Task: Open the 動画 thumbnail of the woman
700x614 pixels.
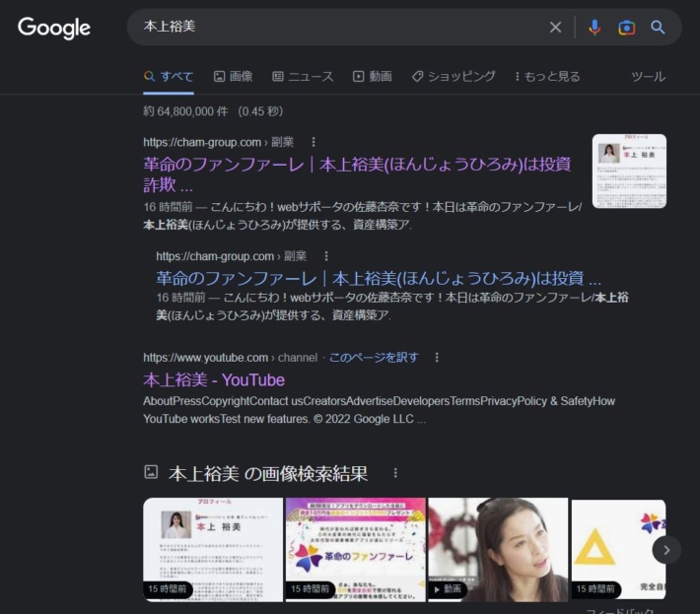Action: 498,550
